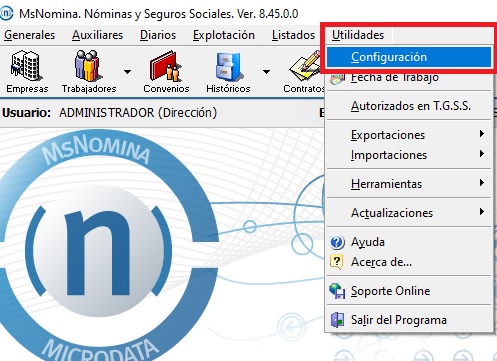Click the Salir del Programa door icon

click(x=337, y=320)
